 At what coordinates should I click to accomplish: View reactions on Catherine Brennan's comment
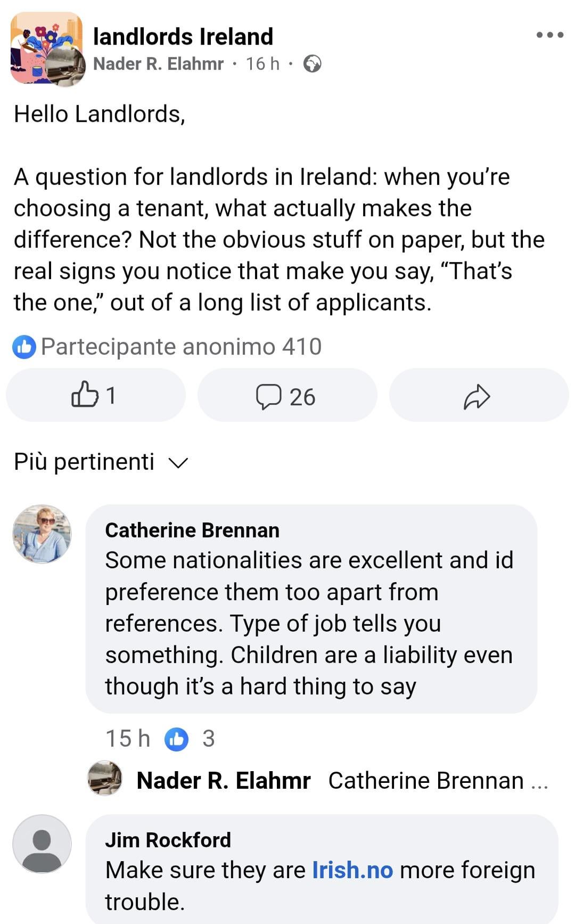coord(176,739)
